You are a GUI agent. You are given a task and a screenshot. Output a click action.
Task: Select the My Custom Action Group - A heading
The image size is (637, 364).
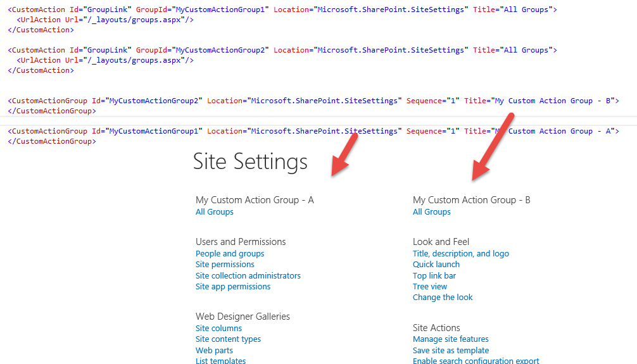[x=255, y=200]
